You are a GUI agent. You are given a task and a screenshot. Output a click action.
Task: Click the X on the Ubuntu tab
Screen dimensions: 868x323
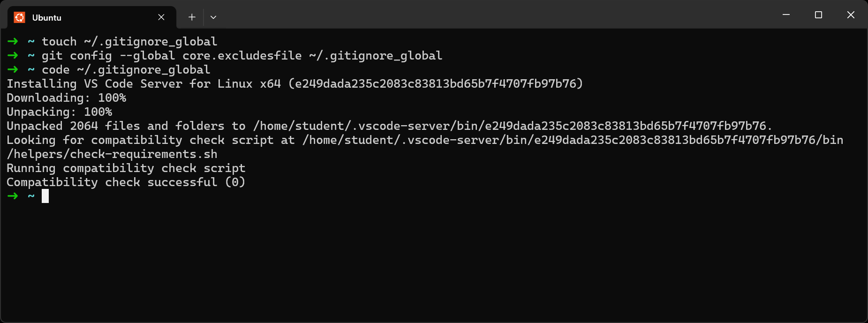[161, 17]
